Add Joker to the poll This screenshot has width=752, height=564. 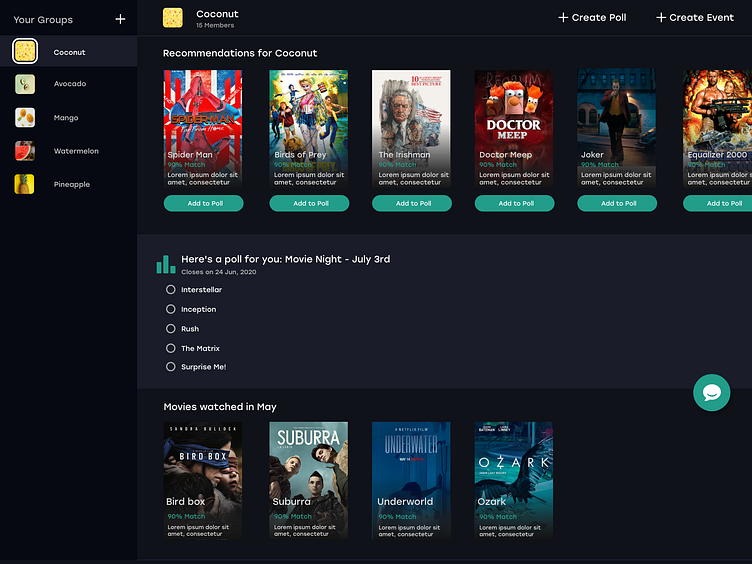pyautogui.click(x=617, y=203)
